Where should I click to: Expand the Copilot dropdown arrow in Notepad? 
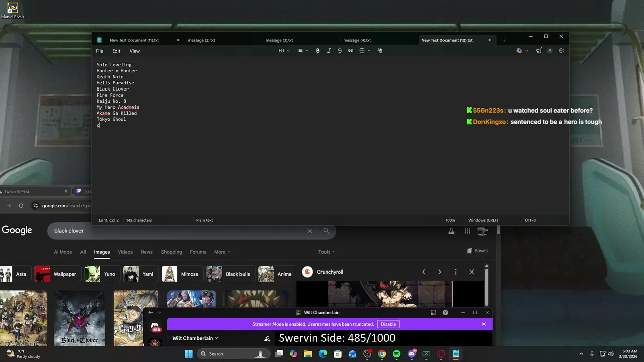(x=527, y=51)
